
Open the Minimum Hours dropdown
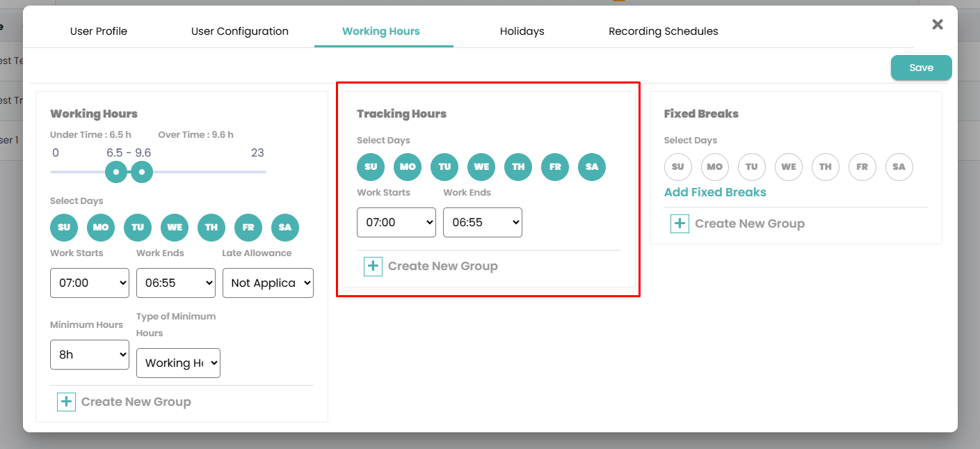click(x=90, y=354)
